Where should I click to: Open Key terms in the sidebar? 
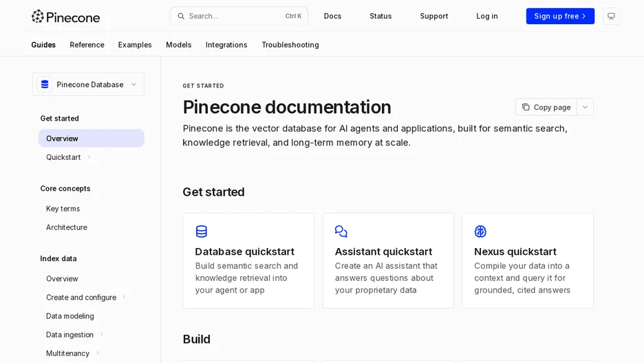[63, 209]
